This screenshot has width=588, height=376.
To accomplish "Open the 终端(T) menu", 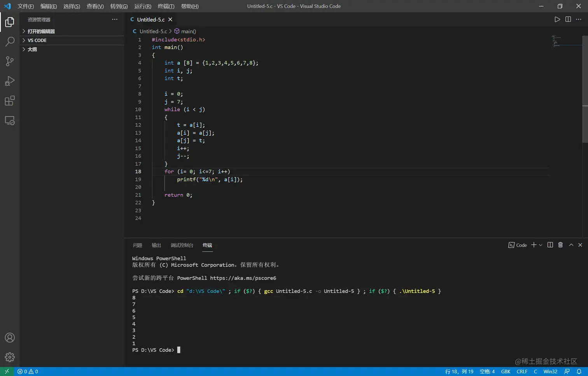I will click(x=166, y=6).
